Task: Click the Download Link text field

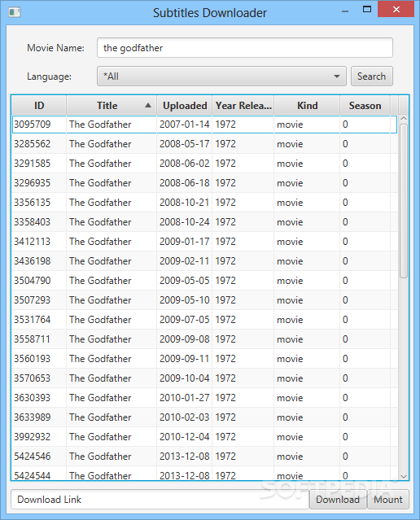Action: tap(160, 500)
